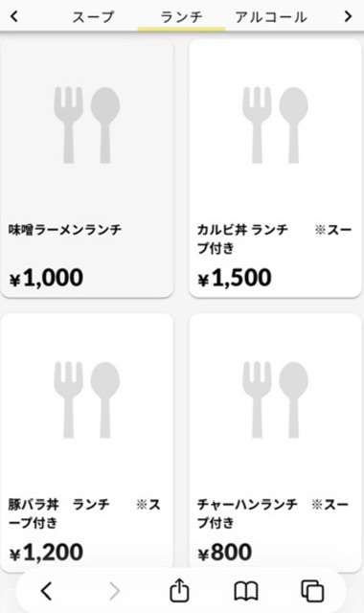Image resolution: width=364 pixels, height=613 pixels.
Task: Tap the Safari back arrow icon
Action: click(47, 590)
